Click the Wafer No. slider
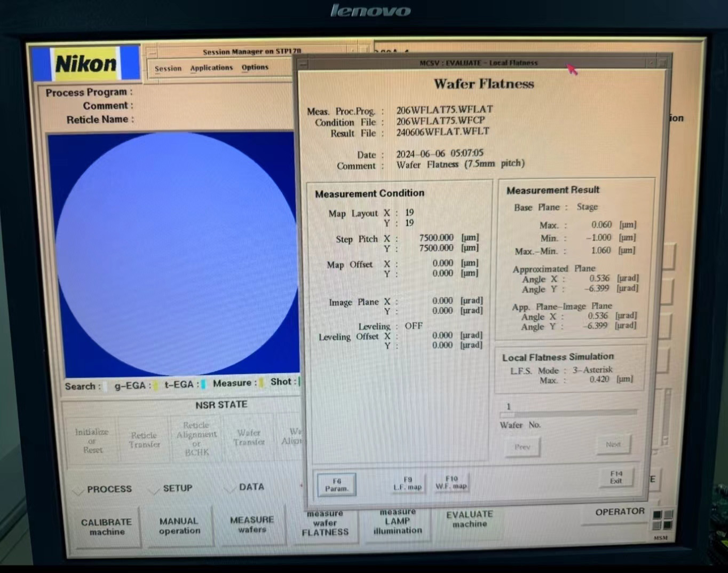 [x=568, y=413]
